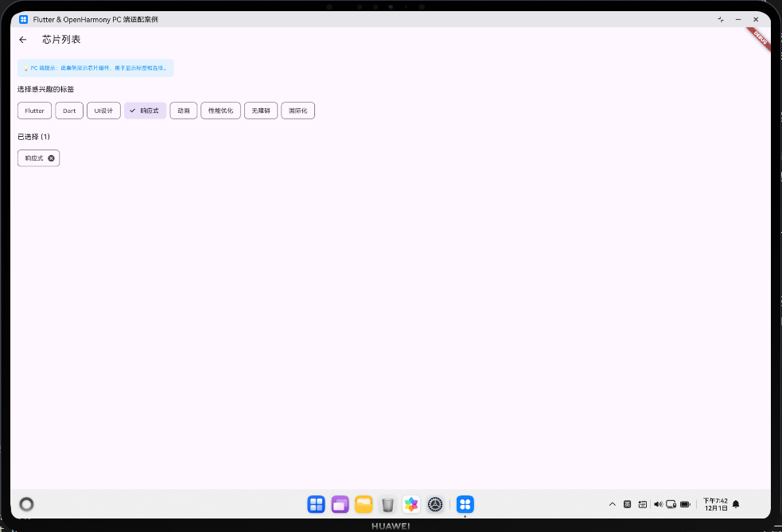
Task: Open the Settings gear icon in dock
Action: click(x=435, y=505)
